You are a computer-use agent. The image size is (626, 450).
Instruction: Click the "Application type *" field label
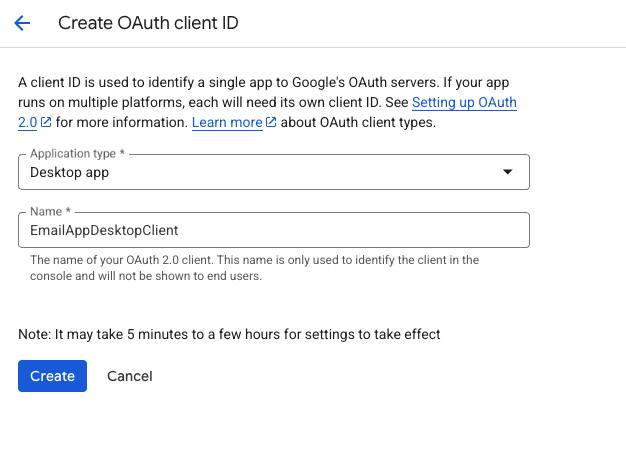click(x=76, y=154)
